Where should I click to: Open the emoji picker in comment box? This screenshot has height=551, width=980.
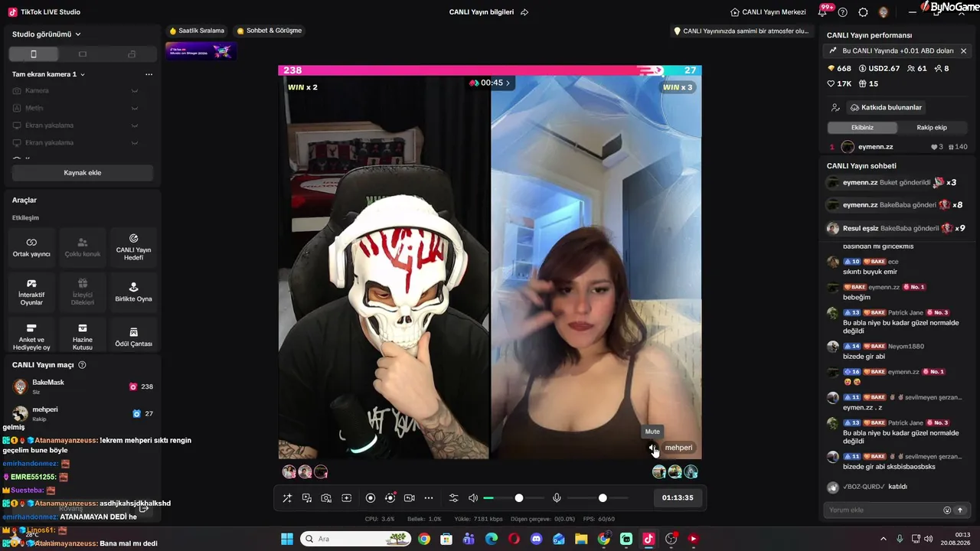pyautogui.click(x=947, y=510)
